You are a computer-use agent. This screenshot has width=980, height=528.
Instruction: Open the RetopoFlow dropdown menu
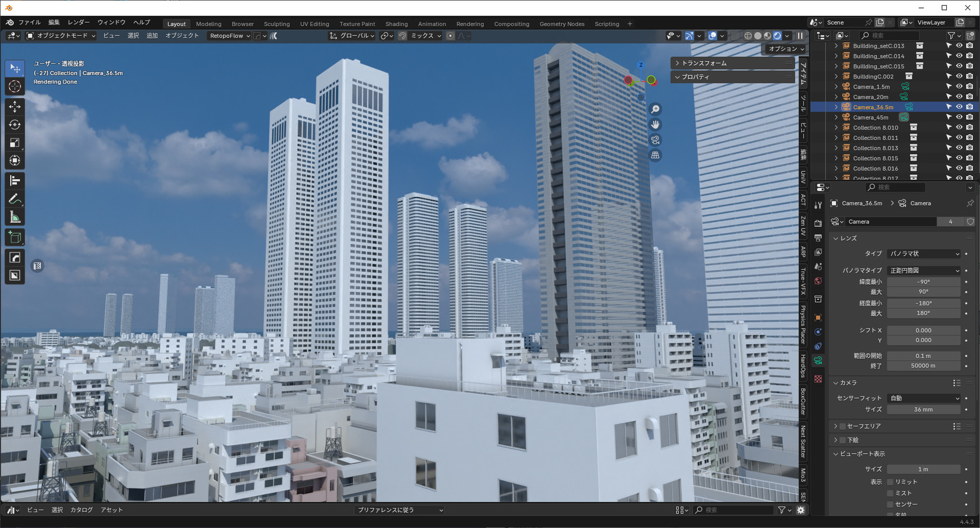pos(229,35)
